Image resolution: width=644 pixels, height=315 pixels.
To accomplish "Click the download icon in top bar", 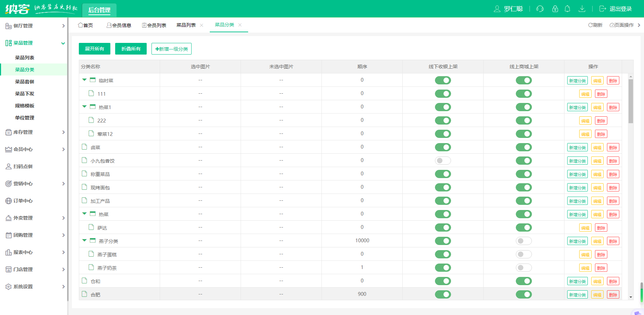I will click(x=582, y=9).
